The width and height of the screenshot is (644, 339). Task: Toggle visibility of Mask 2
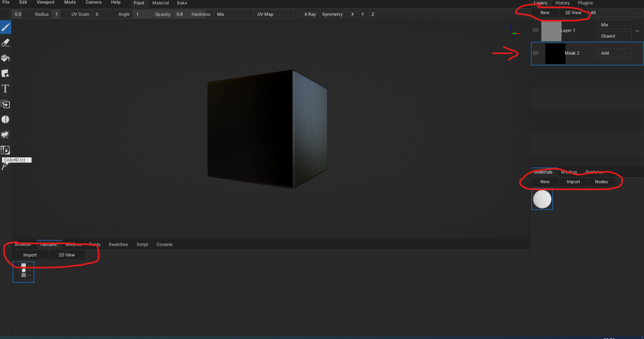(536, 53)
